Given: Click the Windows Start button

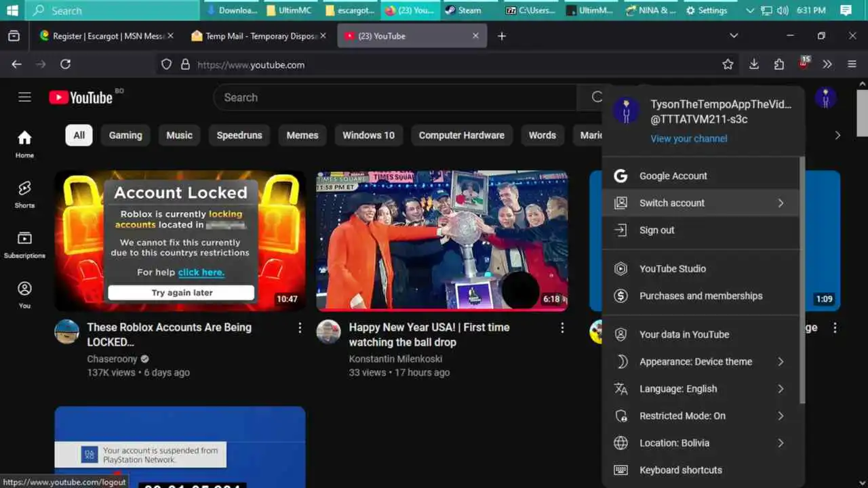Looking at the screenshot, I should click(x=12, y=10).
